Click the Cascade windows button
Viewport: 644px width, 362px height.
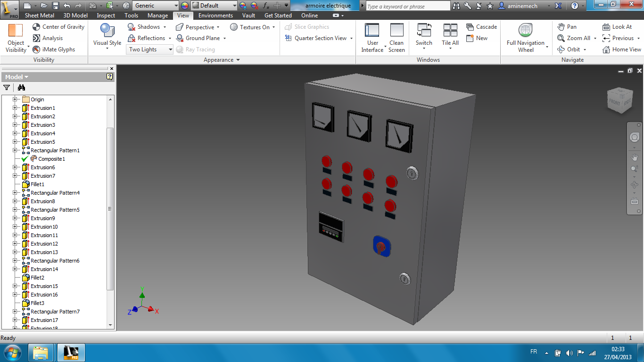coord(481,27)
